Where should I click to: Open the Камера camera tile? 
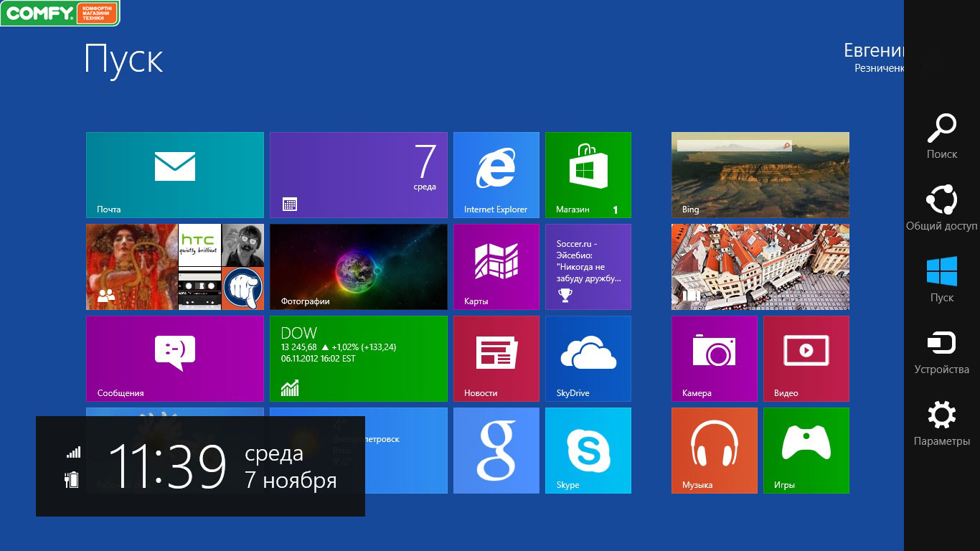(x=715, y=359)
